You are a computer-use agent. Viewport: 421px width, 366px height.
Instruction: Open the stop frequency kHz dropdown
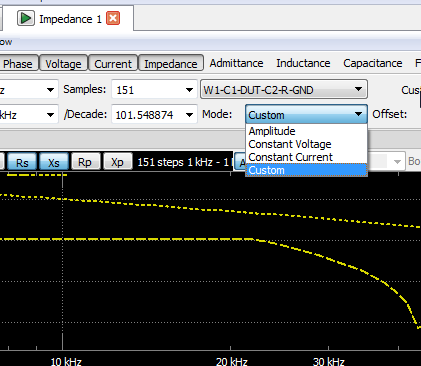click(x=50, y=115)
